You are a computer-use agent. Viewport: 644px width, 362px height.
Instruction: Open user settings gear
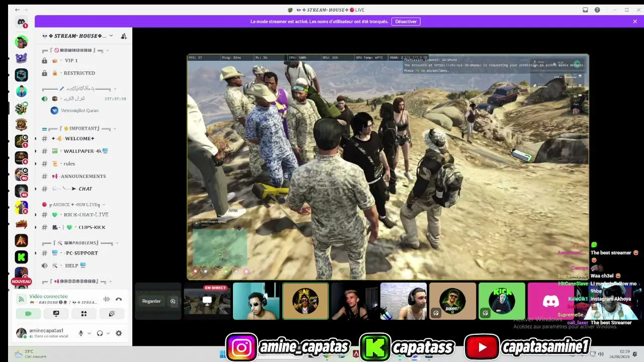click(x=119, y=333)
